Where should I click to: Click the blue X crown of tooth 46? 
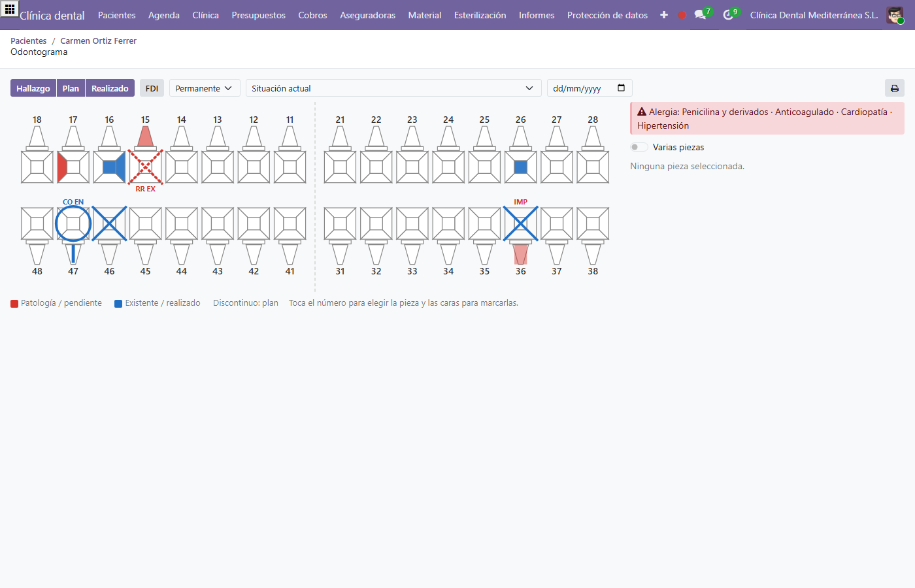[109, 223]
